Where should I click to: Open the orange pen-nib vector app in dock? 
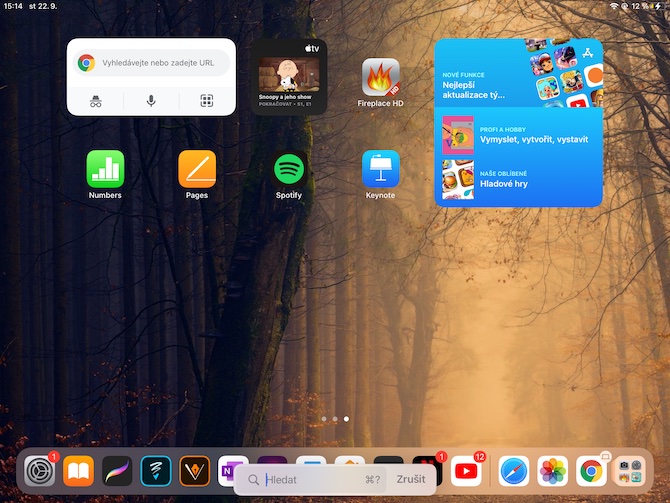[195, 471]
